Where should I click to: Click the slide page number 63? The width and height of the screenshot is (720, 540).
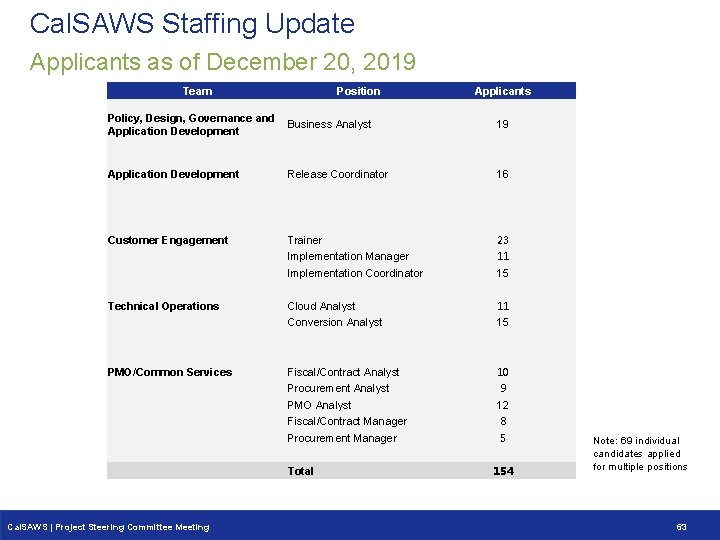click(x=681, y=527)
